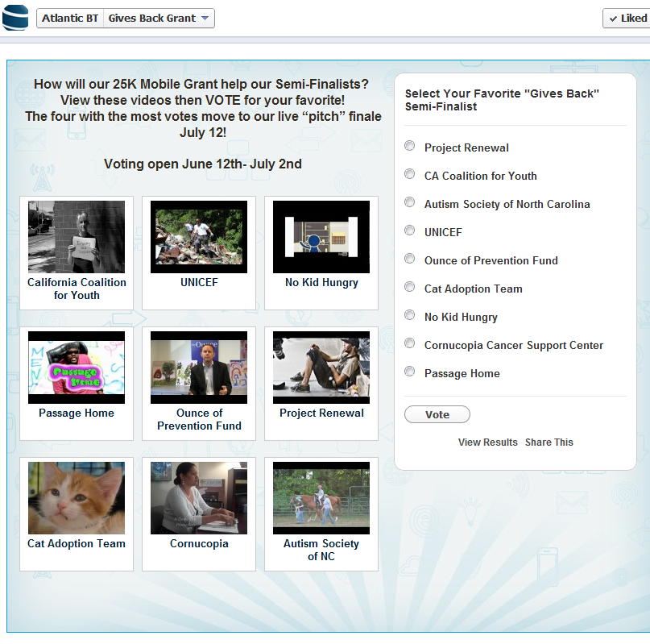Pick the Passage Home radio button

point(409,372)
